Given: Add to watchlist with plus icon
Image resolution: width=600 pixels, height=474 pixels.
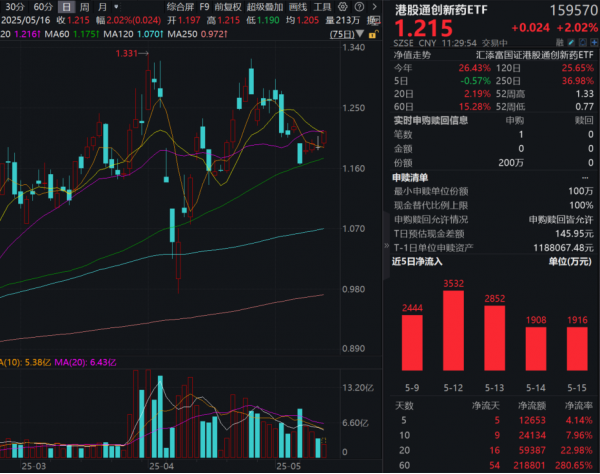Looking at the screenshot, I should [x=594, y=42].
